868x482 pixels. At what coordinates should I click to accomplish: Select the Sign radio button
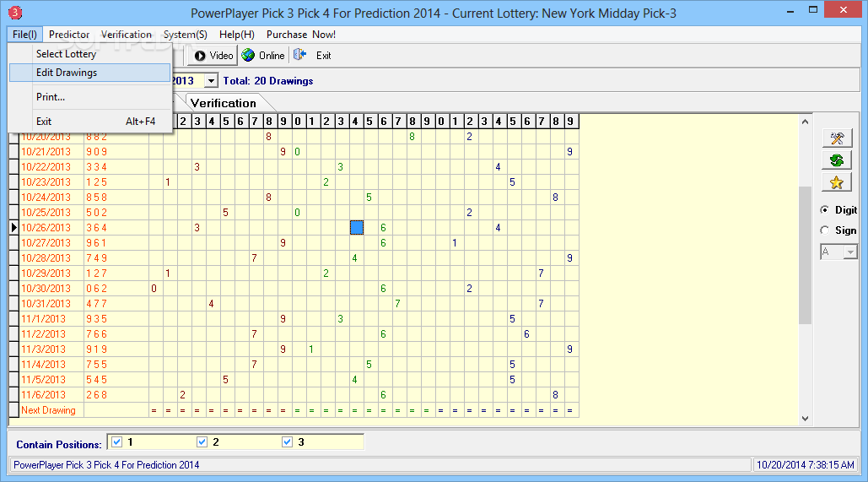click(825, 230)
